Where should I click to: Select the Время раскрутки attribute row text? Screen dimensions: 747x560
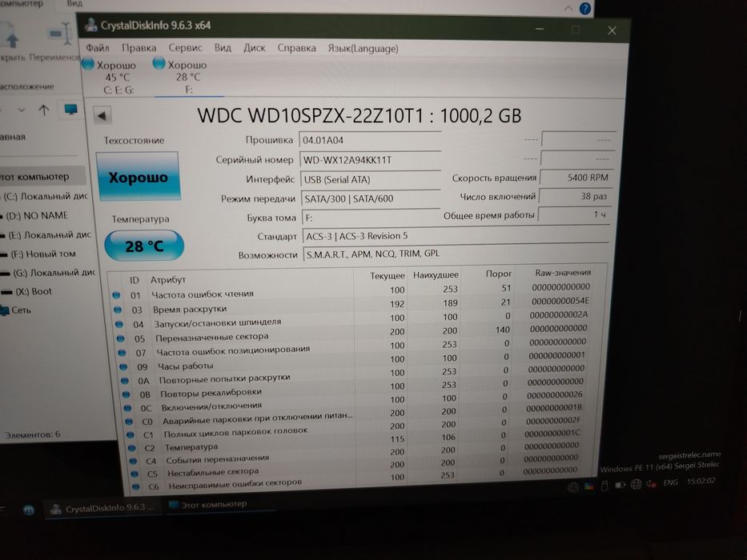[x=190, y=309]
